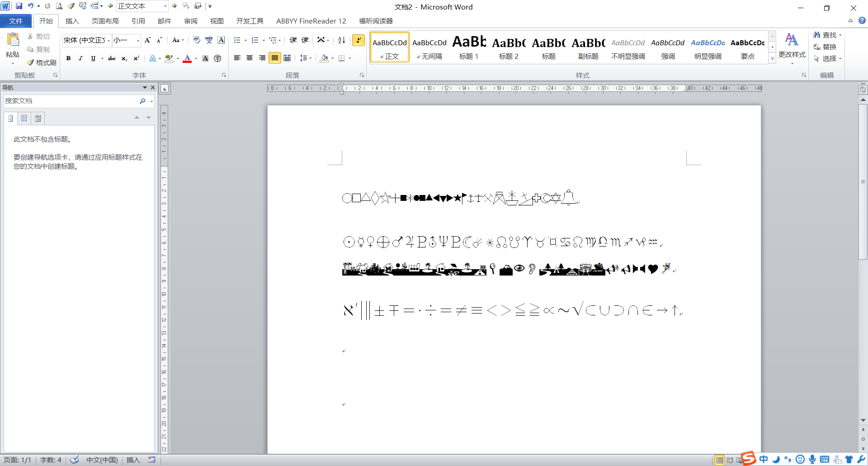Screen dimensions: 868x466
Task: Open the 正文文本 style combo box
Action: point(142,6)
